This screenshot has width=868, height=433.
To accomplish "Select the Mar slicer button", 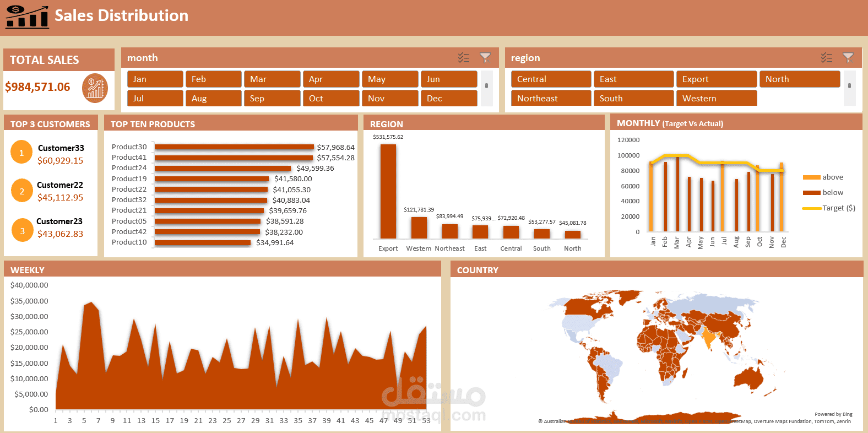I will (272, 79).
